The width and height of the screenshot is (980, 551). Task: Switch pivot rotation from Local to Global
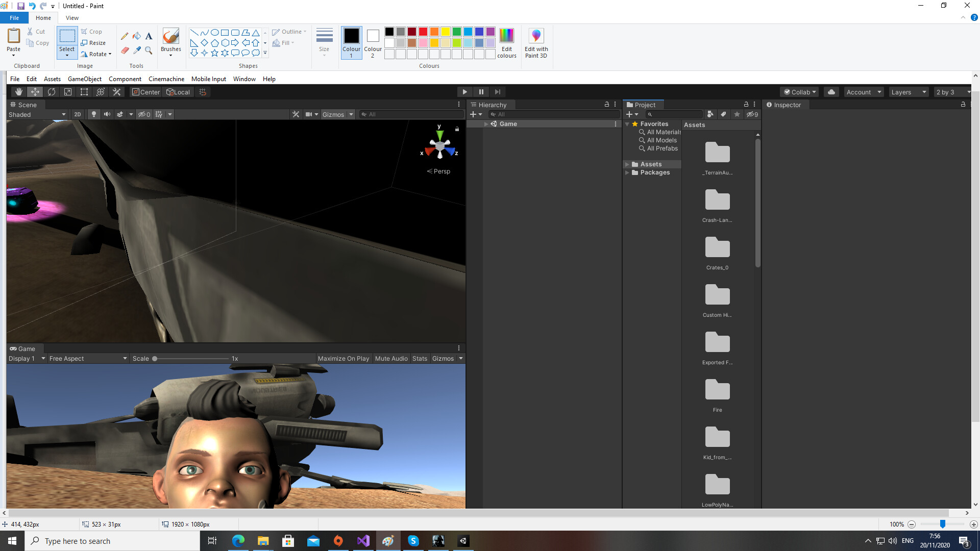(178, 92)
